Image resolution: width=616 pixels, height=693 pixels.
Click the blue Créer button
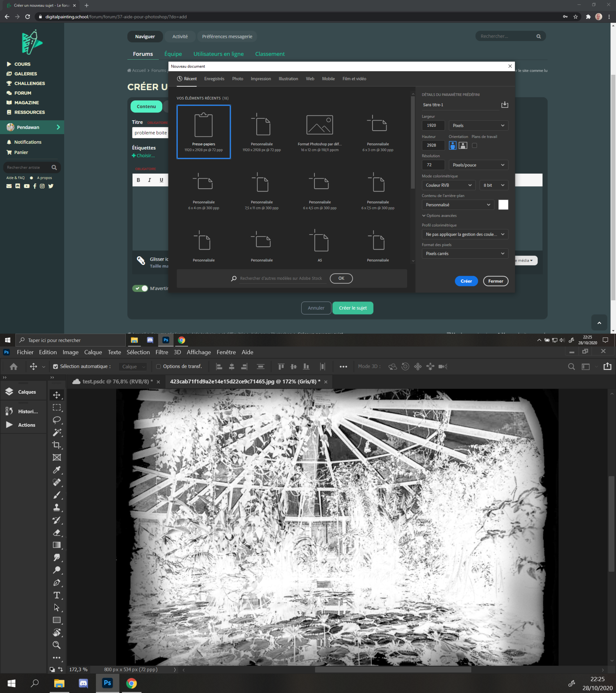466,281
